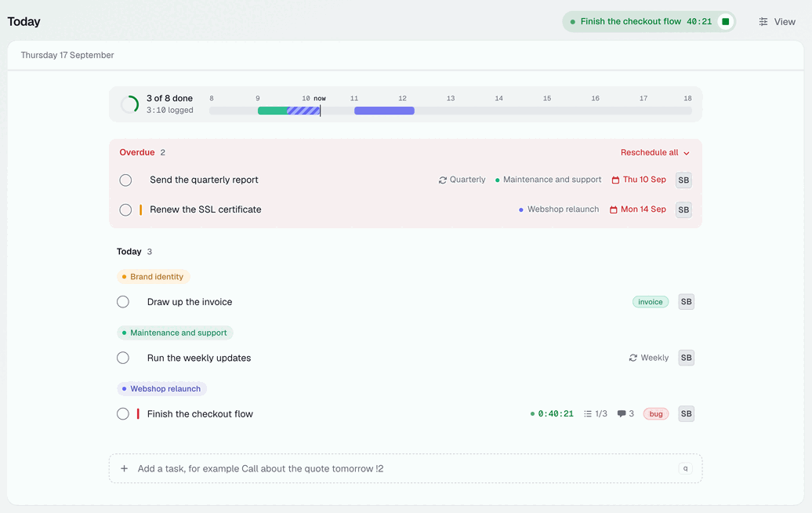Tick Finish the checkout flow checkbox
Screen dimensions: 812x513
[123, 413]
